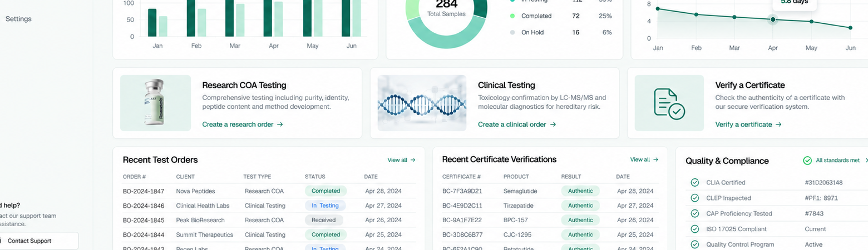This screenshot has height=250, width=868.
Task: Click Completed status badge for BO-2024-1844
Action: (x=325, y=234)
